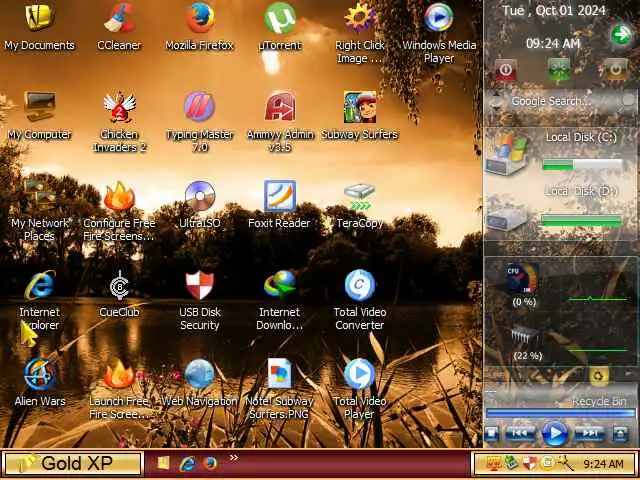This screenshot has height=480, width=640.
Task: Click the green sidebar widget button
Action: [559, 69]
